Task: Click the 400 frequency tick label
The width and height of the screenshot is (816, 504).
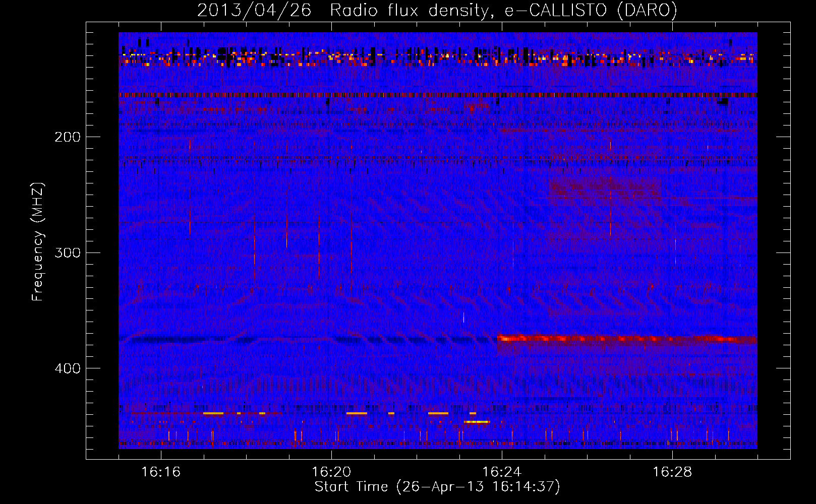Action: [x=67, y=368]
